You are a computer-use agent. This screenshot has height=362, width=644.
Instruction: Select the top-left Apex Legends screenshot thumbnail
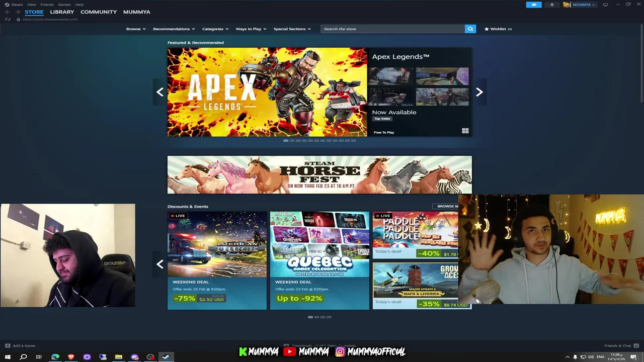(390, 76)
